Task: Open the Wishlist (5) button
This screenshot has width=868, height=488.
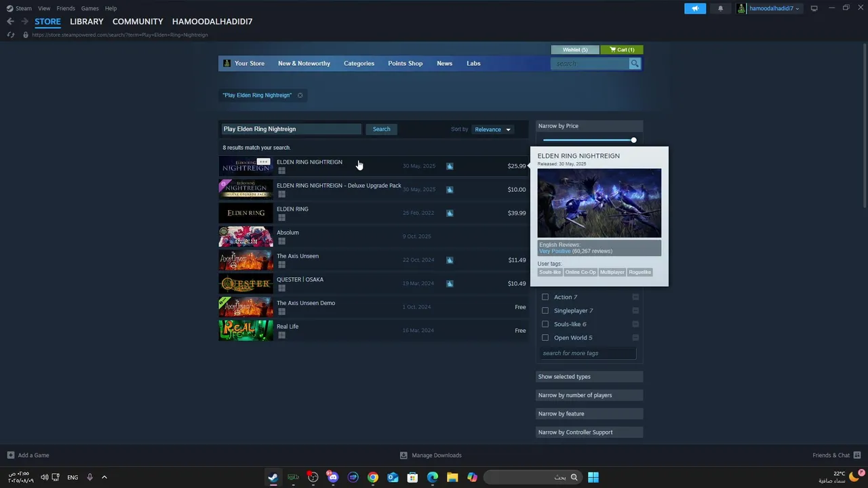Action: (575, 50)
